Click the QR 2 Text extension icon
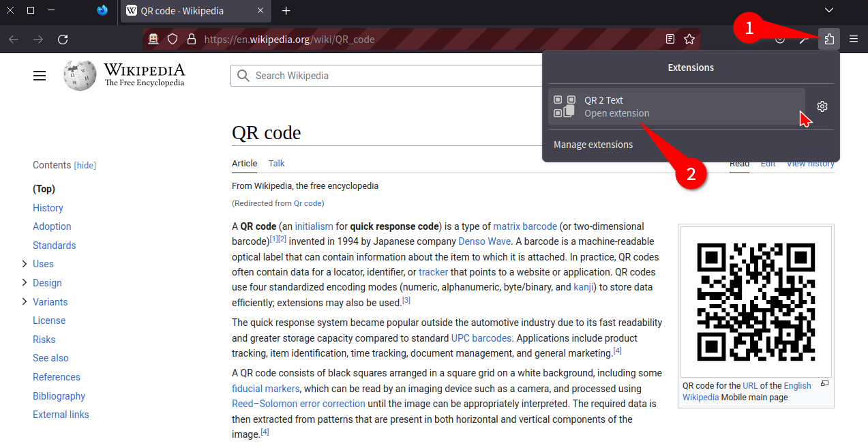This screenshot has width=868, height=448. (x=565, y=106)
